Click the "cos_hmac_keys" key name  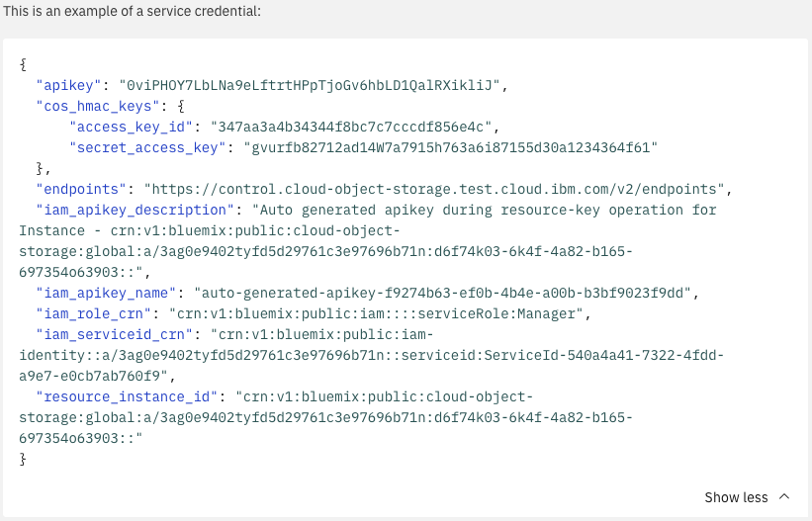click(93, 106)
